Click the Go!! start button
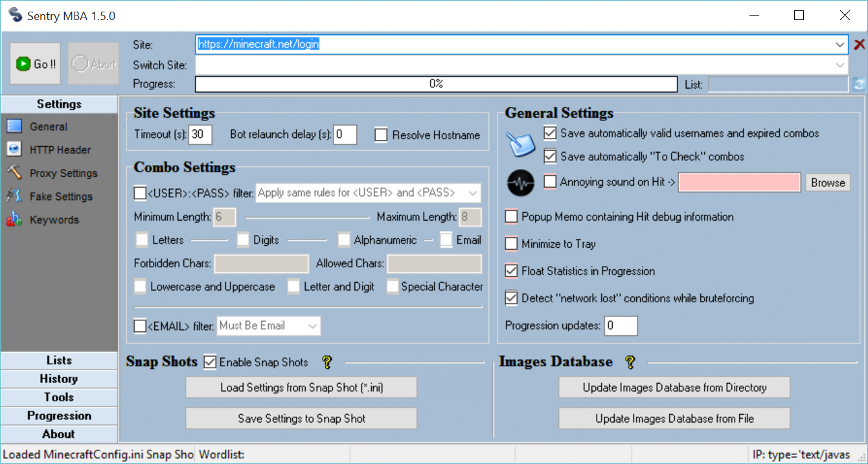The image size is (868, 464). (36, 63)
